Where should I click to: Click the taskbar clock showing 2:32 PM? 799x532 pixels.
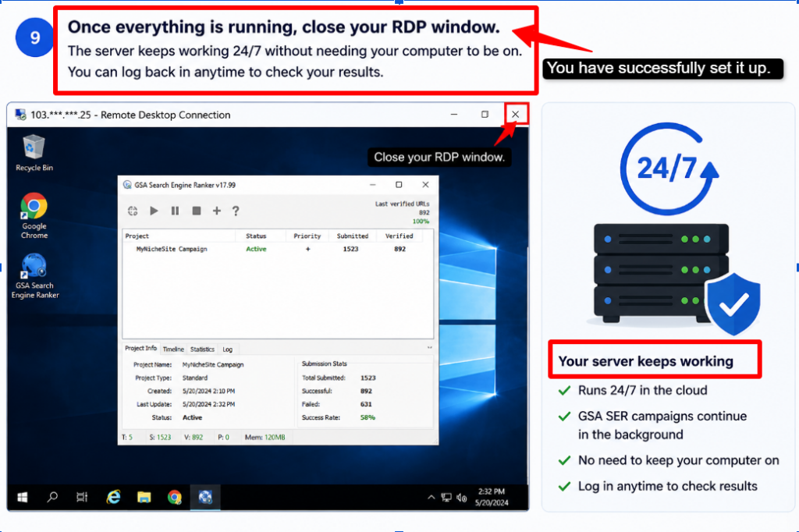point(492,497)
